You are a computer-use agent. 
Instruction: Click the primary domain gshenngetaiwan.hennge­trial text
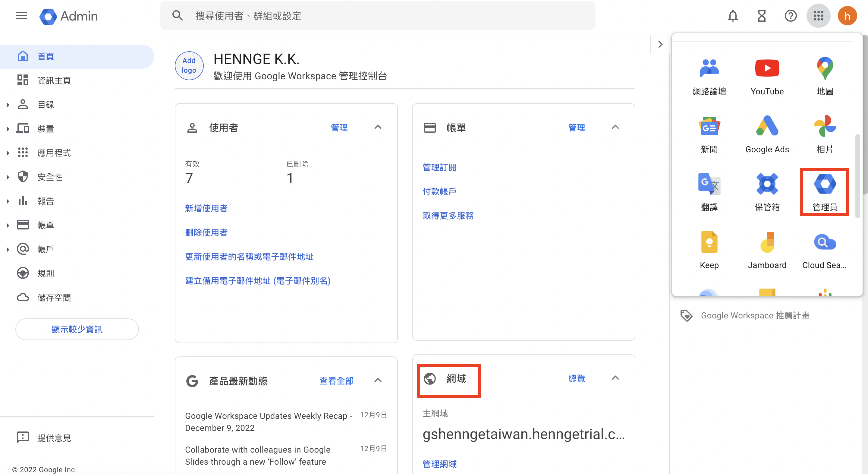tap(523, 434)
